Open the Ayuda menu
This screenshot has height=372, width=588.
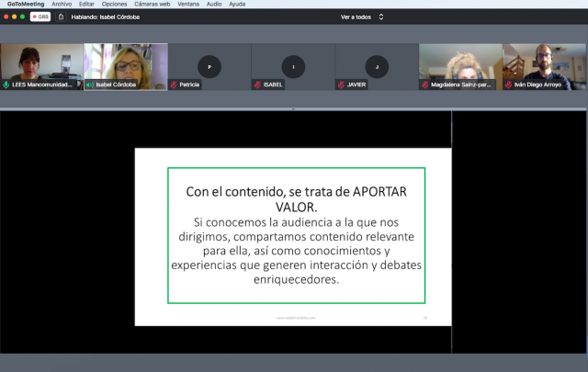click(237, 4)
